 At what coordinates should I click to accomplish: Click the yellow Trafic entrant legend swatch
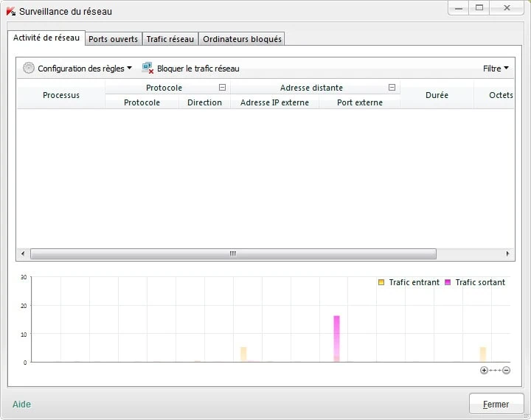click(381, 282)
